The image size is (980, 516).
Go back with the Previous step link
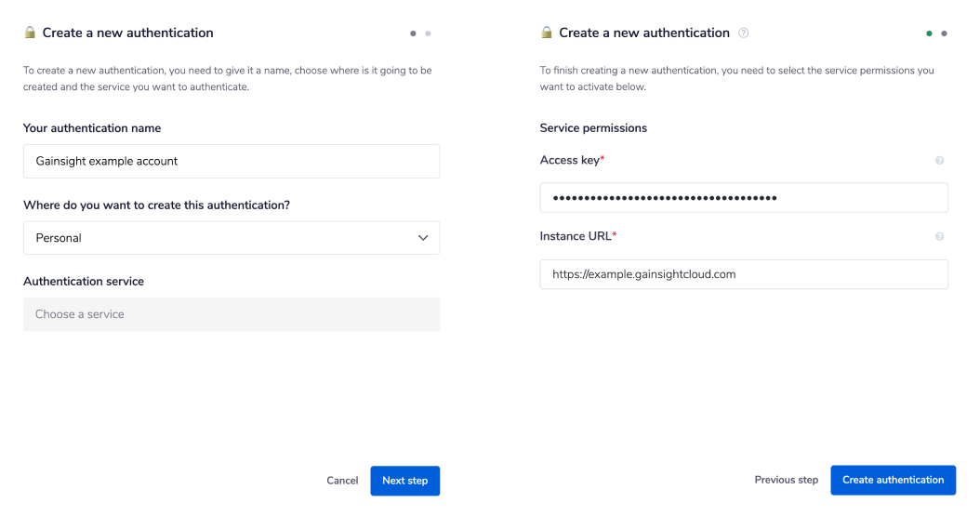[786, 480]
